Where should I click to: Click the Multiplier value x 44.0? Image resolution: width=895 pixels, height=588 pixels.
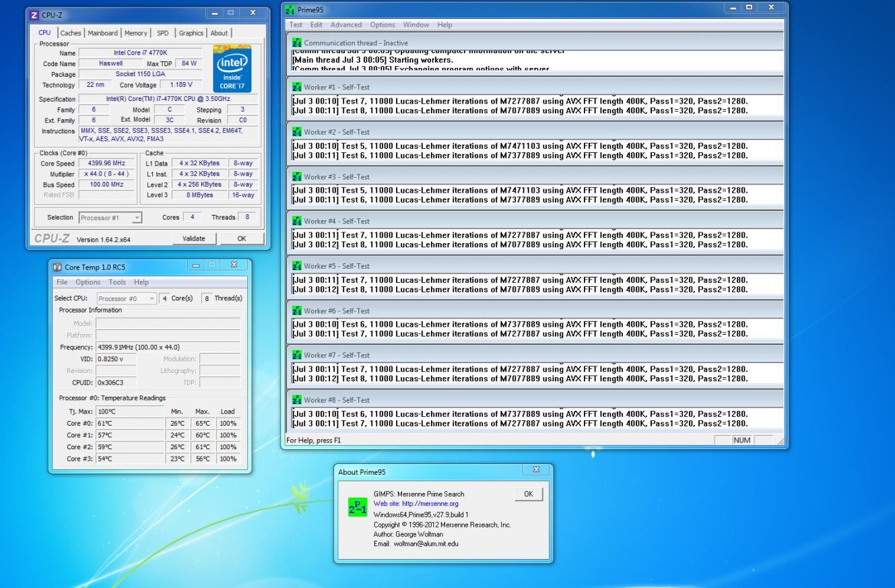point(107,174)
